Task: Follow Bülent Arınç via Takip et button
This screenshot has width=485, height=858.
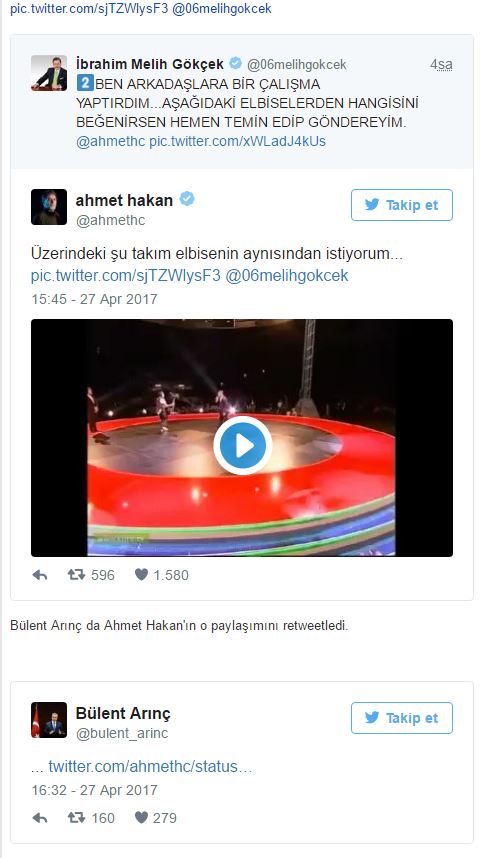Action: (x=402, y=718)
